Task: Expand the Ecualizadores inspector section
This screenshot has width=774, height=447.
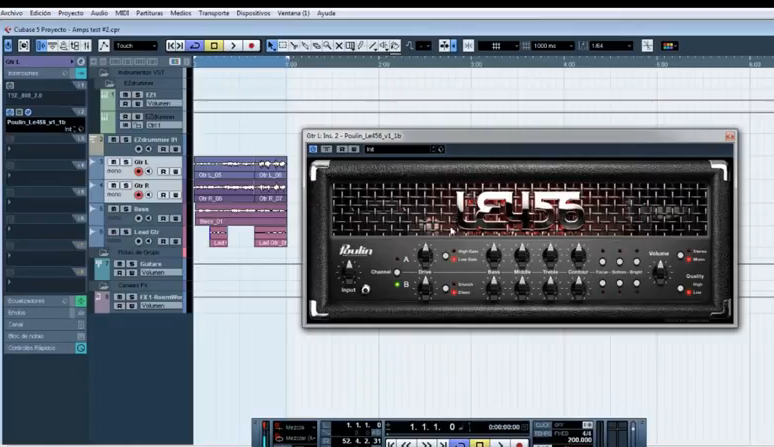Action: tap(44, 301)
